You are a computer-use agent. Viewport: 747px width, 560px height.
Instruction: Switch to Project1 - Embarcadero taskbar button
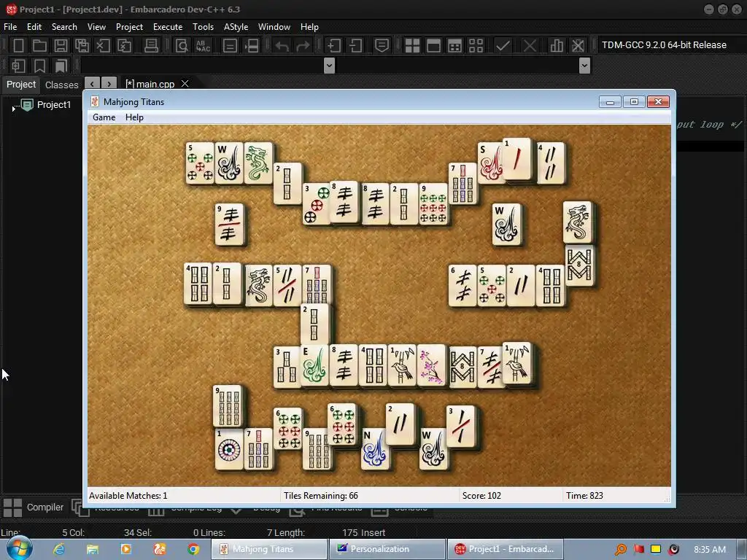tap(505, 549)
